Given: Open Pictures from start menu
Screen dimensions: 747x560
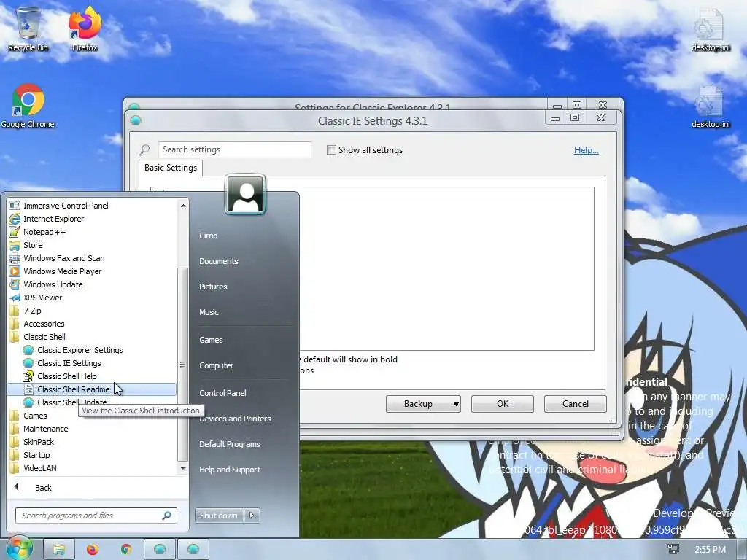Looking at the screenshot, I should 213,287.
